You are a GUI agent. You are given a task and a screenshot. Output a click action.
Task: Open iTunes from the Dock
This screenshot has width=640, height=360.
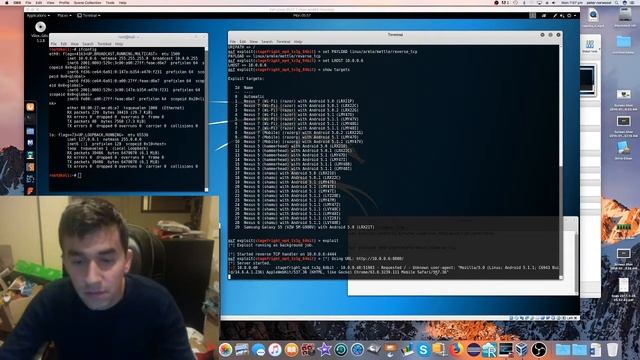[275, 350]
